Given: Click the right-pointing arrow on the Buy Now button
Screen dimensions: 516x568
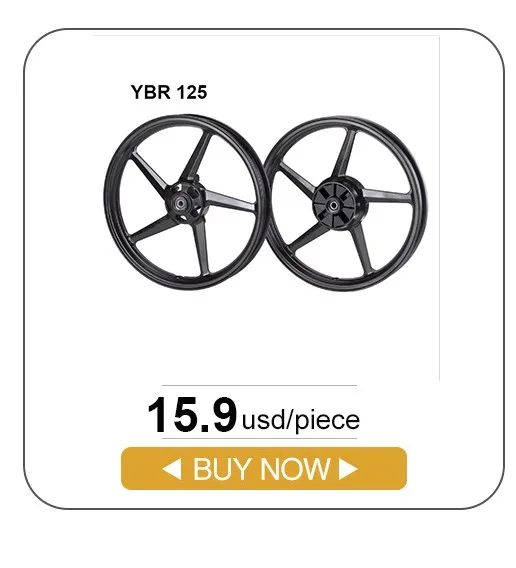Looking at the screenshot, I should pos(348,468).
